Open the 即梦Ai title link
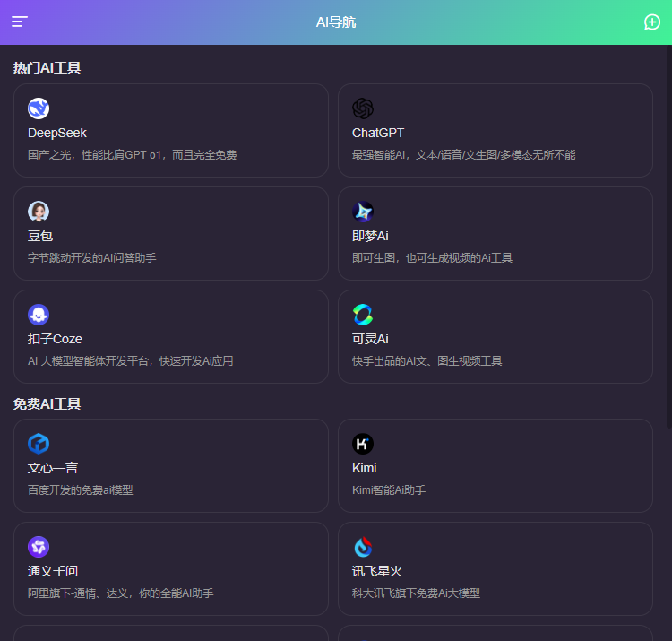 (370, 236)
